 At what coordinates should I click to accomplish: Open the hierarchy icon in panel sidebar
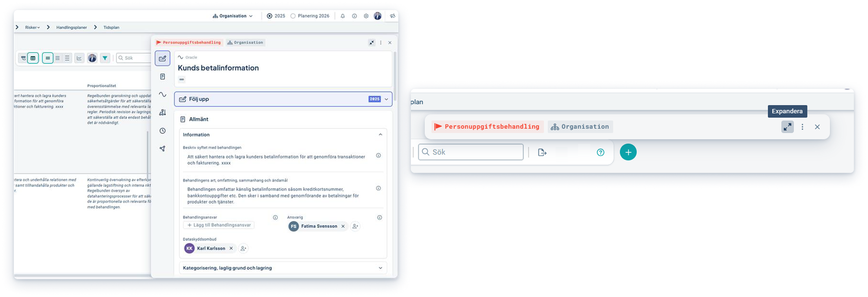coord(162,112)
